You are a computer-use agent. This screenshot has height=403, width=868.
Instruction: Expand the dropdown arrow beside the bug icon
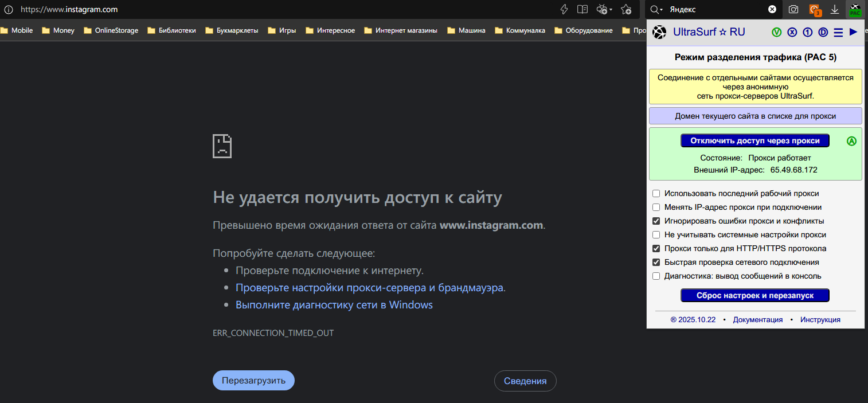[611, 10]
